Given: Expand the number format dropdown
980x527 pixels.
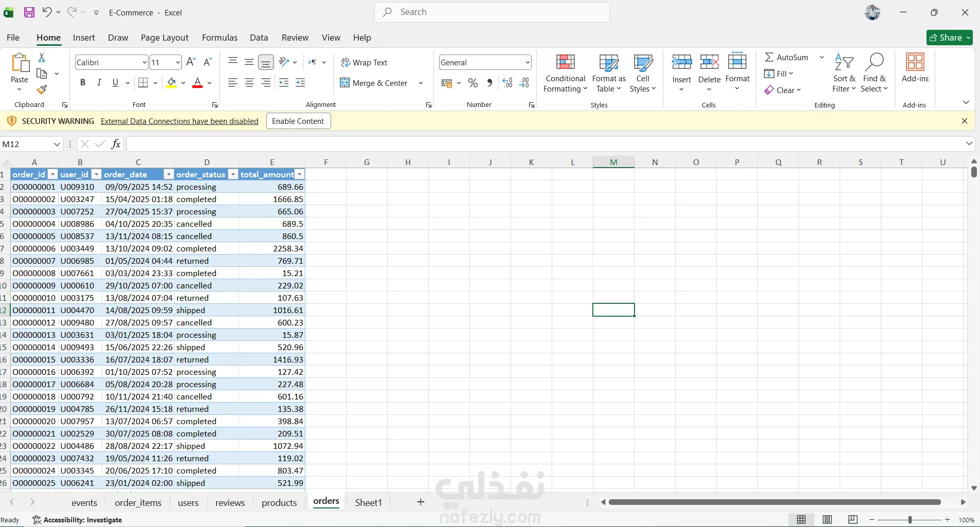Looking at the screenshot, I should (x=528, y=63).
